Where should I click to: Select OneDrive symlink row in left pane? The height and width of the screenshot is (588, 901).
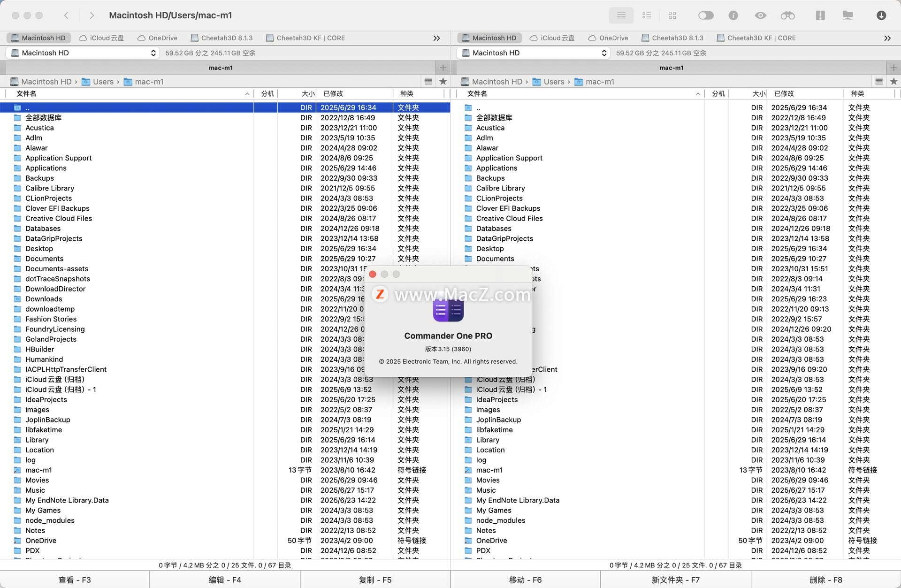(225, 541)
